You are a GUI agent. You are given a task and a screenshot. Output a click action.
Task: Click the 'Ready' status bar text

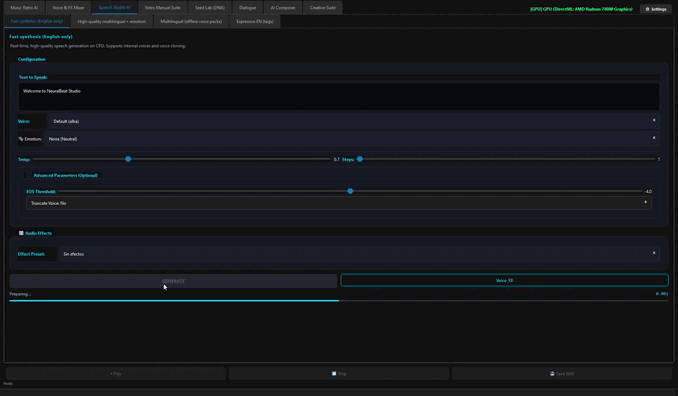pyautogui.click(x=8, y=383)
